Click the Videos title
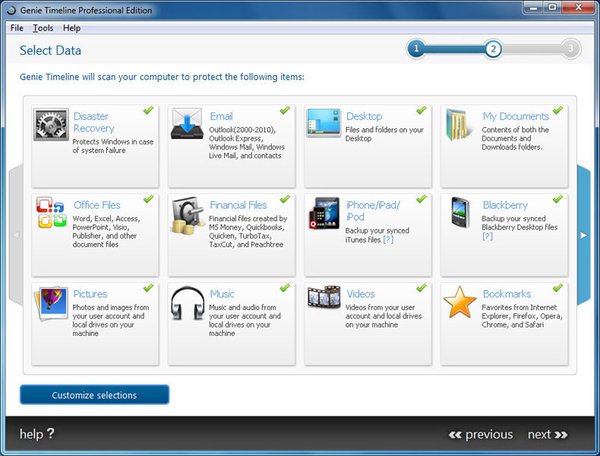The height and width of the screenshot is (456, 600). (360, 294)
